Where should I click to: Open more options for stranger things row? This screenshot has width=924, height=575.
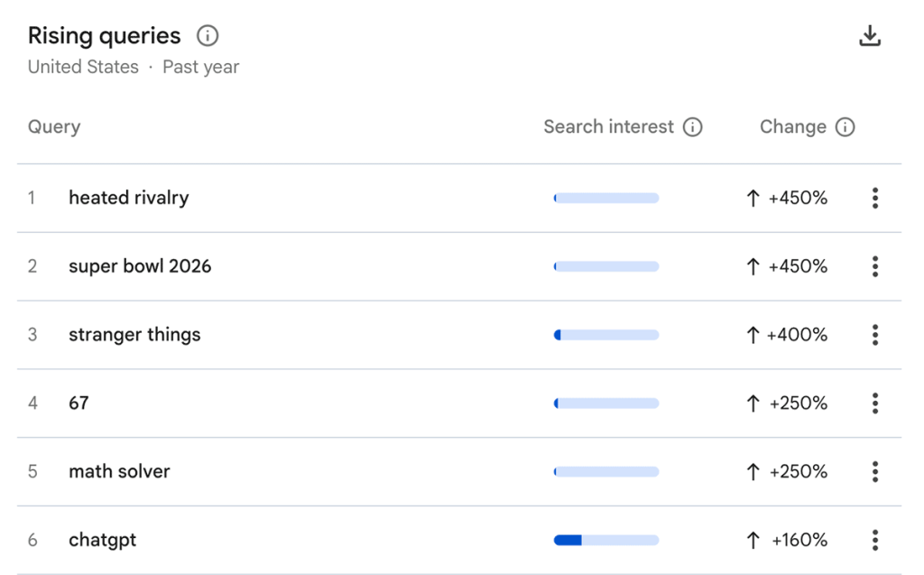click(874, 335)
